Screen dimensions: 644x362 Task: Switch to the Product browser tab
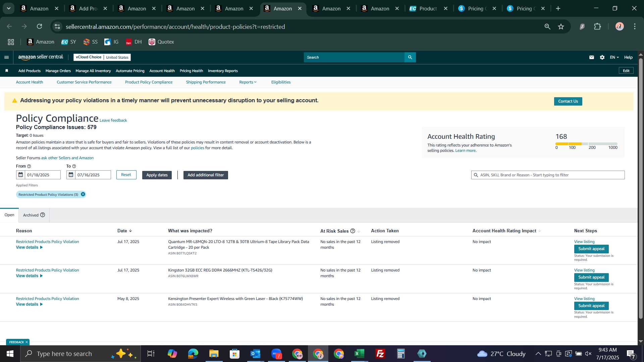click(x=428, y=8)
